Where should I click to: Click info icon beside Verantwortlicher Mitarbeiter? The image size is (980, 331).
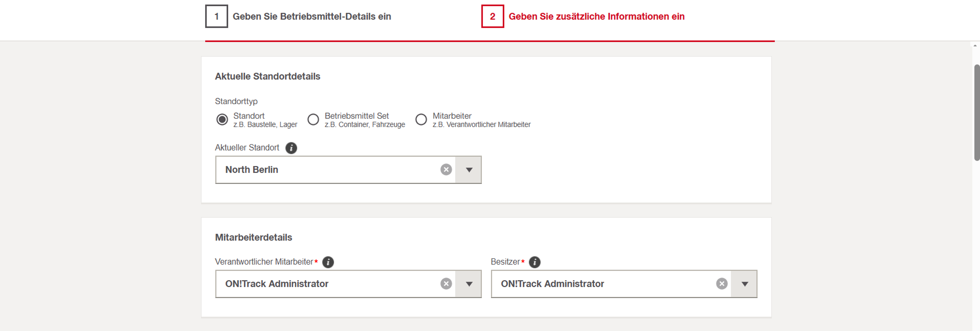pyautogui.click(x=328, y=262)
